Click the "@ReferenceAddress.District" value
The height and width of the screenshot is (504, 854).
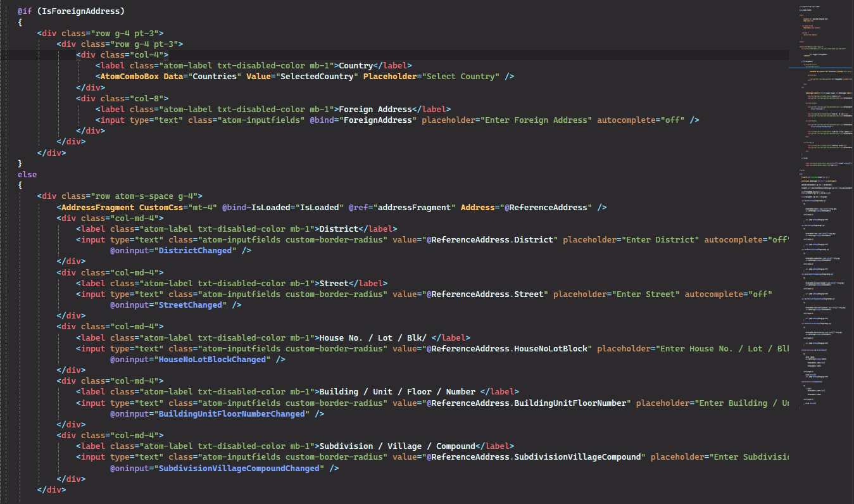490,239
